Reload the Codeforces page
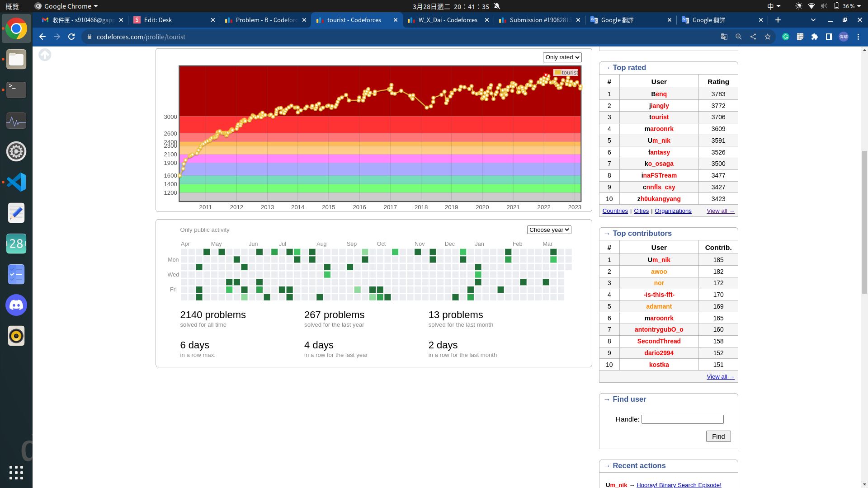This screenshot has height=488, width=868. [x=71, y=37]
